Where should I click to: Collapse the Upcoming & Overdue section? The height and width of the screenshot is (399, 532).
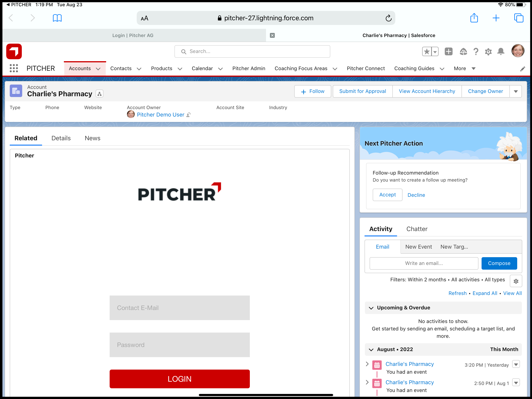371,308
